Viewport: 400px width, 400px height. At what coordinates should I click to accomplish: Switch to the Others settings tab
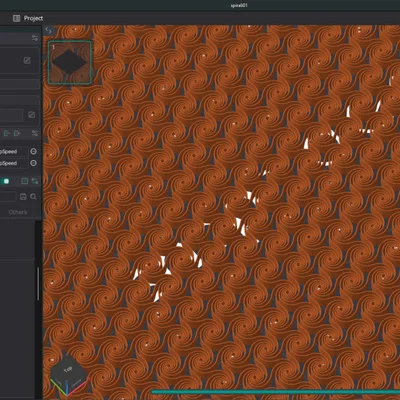[18, 212]
